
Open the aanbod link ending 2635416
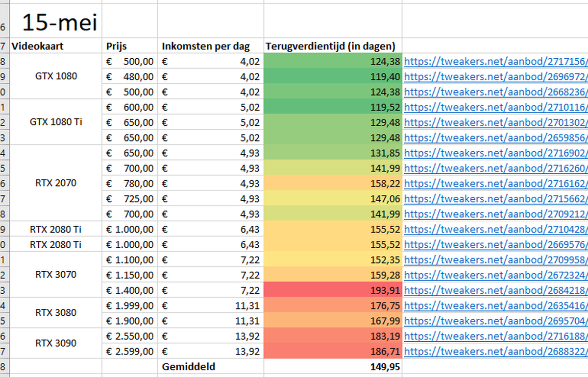(495, 306)
